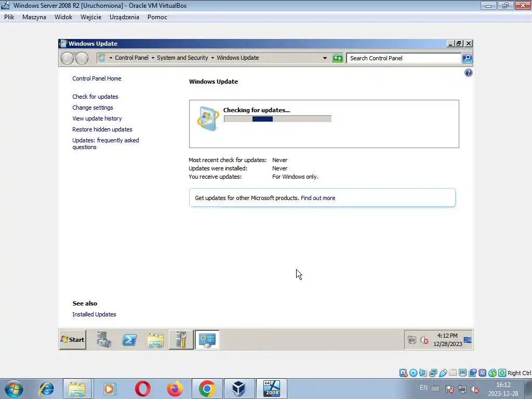532x399 pixels.
Task: Click Find out more link
Action: pos(318,198)
